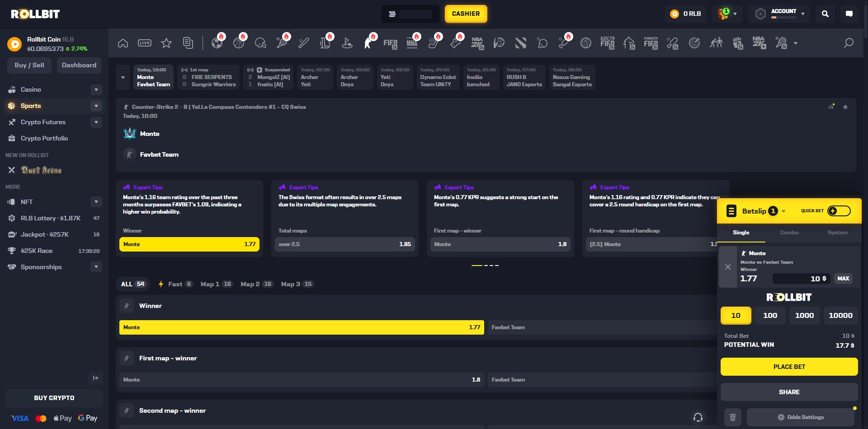868x429 pixels.
Task: Open the rewards chest dropdown
Action: coord(727,14)
